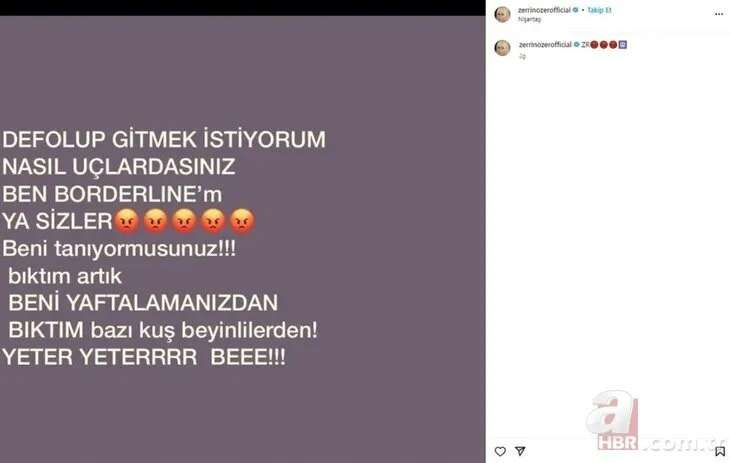
Task: Click the location text under header username
Action: pos(529,19)
